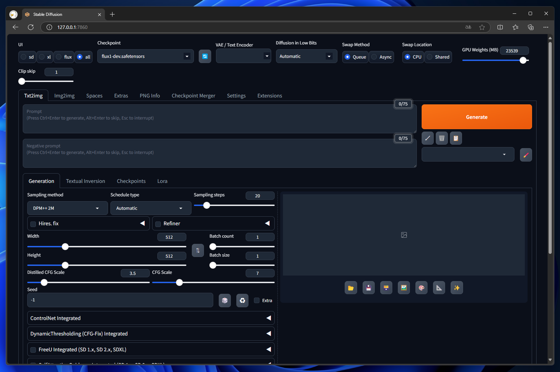Click the Seed input field
Viewport: 560px width, 372px height.
120,300
